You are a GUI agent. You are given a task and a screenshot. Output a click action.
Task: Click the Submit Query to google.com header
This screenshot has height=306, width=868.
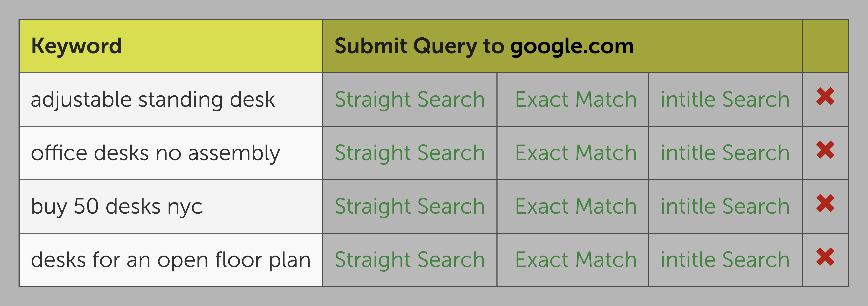pyautogui.click(x=562, y=46)
